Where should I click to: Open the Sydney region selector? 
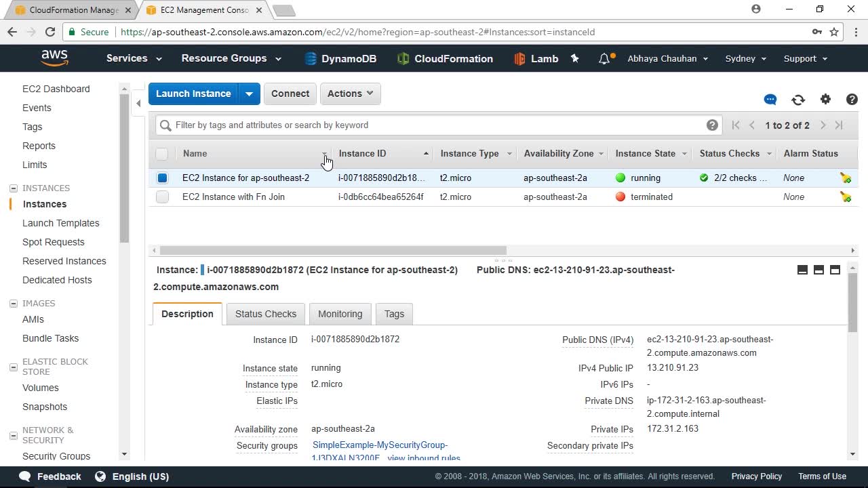click(x=746, y=58)
